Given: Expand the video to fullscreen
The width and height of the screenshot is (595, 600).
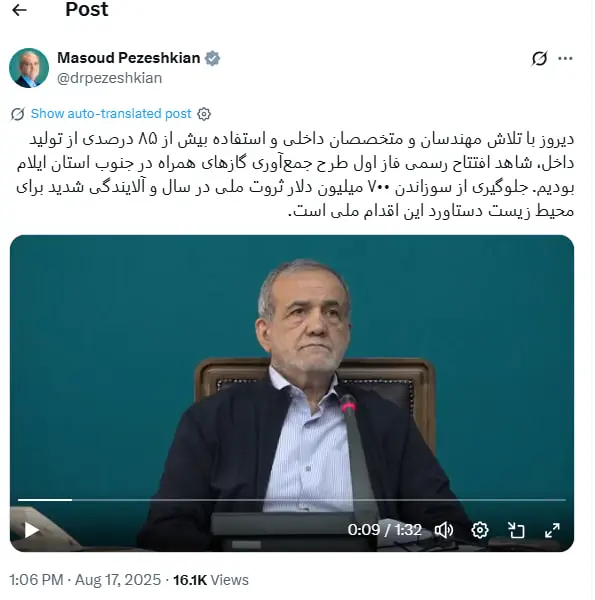Looking at the screenshot, I should (x=552, y=530).
